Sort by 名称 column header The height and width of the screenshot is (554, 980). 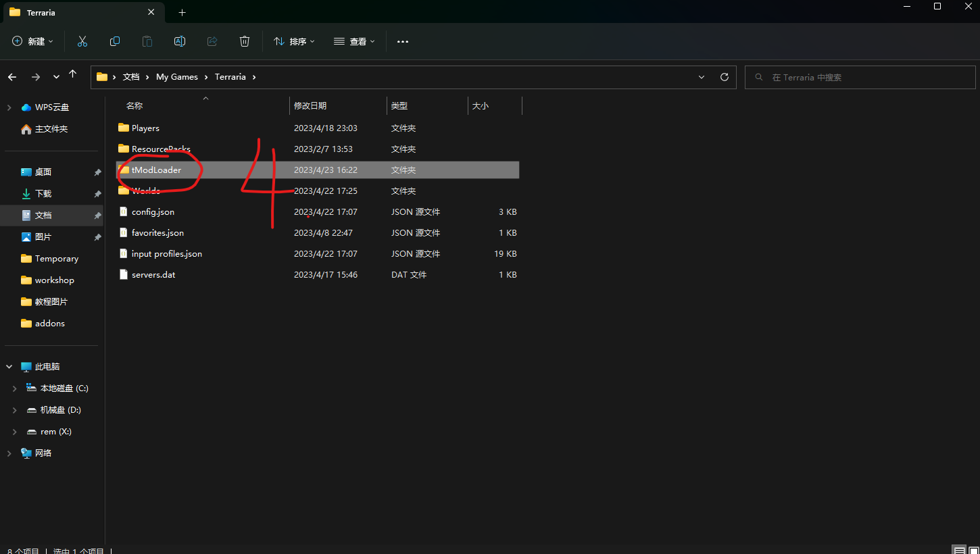tap(134, 105)
